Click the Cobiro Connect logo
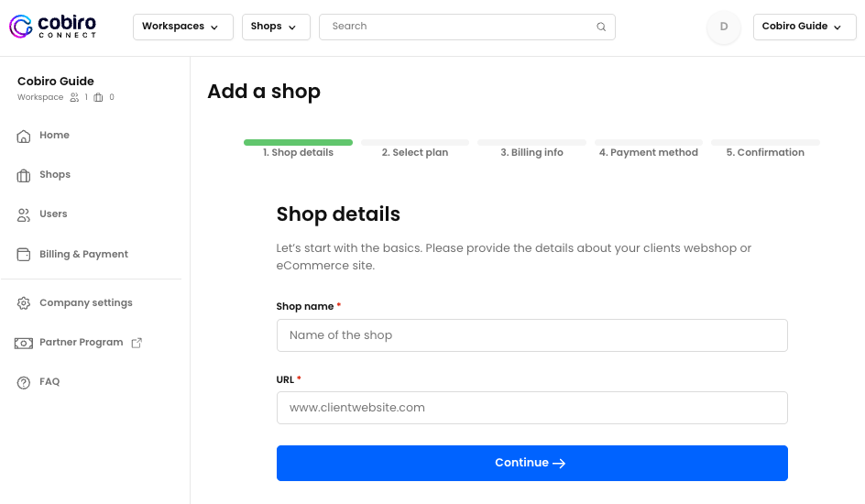Viewport: 865px width, 504px height. pos(53,27)
